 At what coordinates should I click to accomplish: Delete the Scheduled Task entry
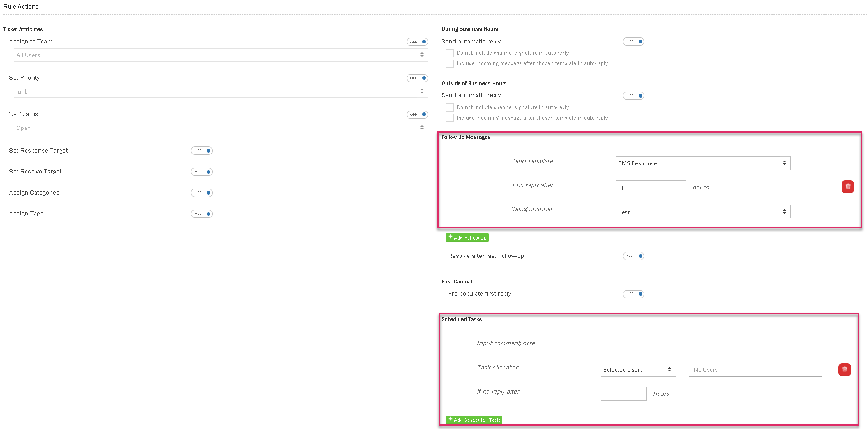click(844, 369)
